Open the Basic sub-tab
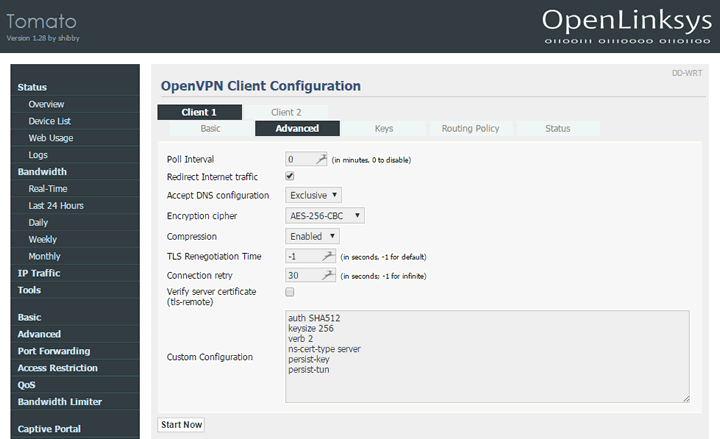720x439 pixels. (210, 129)
